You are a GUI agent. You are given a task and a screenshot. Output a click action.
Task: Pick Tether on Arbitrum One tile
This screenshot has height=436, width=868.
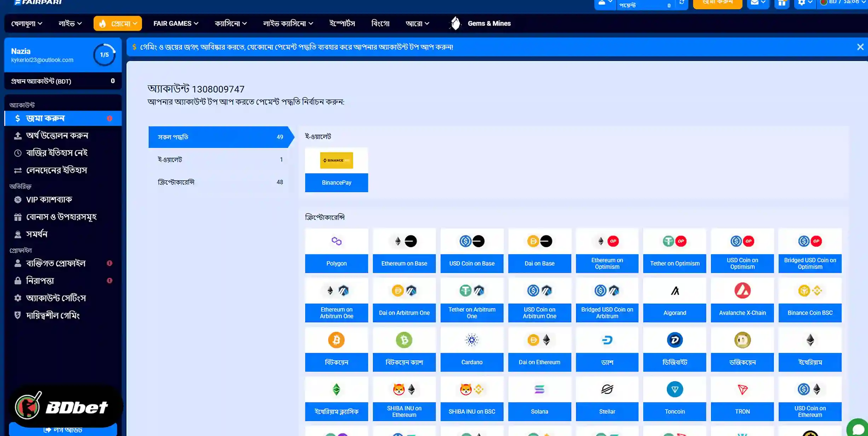click(x=472, y=300)
